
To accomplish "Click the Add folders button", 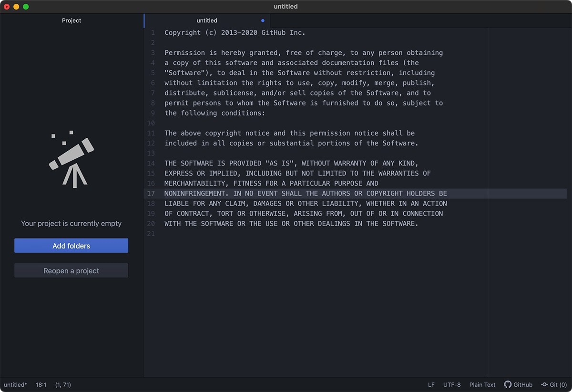I will pyautogui.click(x=71, y=245).
